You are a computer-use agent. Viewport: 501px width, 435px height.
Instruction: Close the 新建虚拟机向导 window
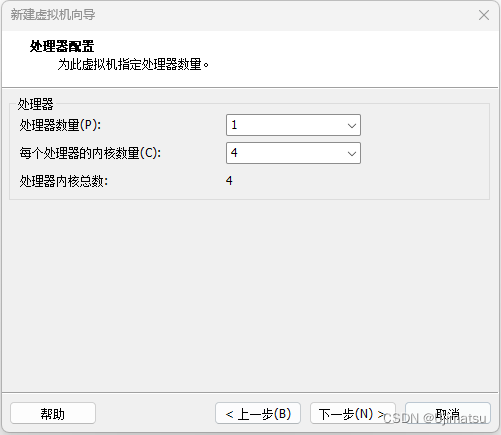[484, 15]
